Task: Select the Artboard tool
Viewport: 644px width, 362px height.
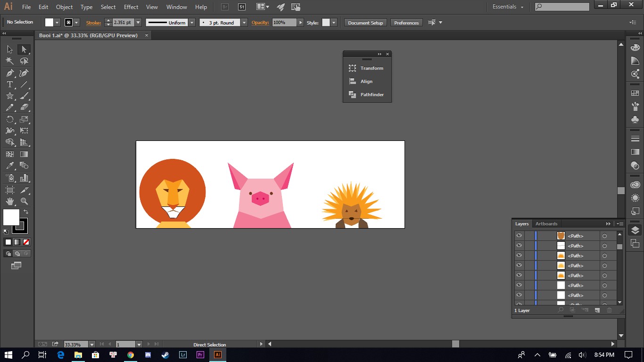Action: (x=10, y=189)
